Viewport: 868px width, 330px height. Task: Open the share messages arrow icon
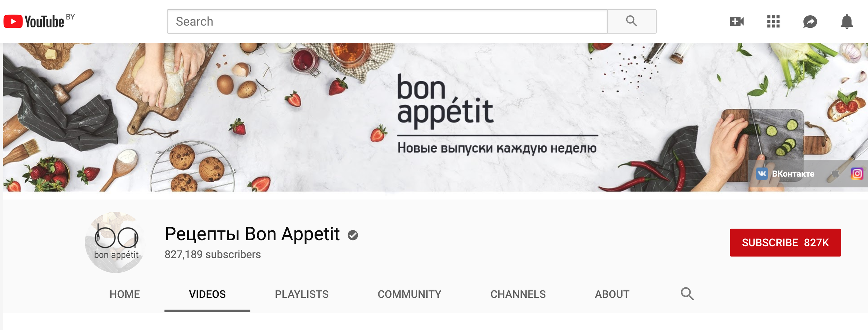(x=810, y=22)
